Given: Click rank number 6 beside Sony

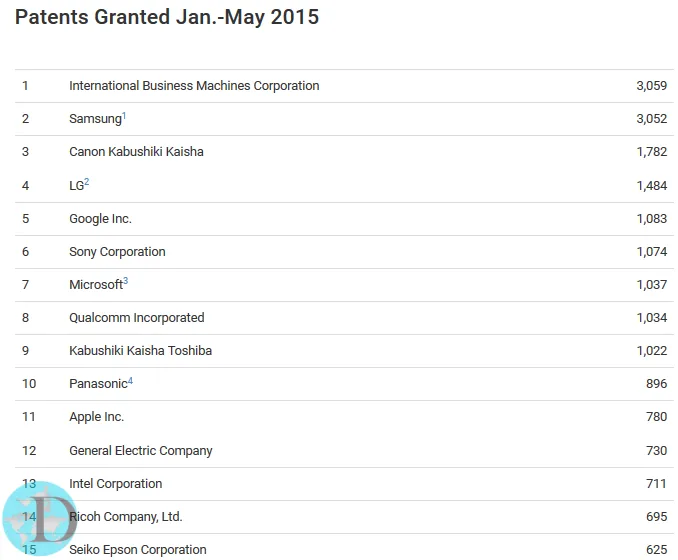Looking at the screenshot, I should coord(26,252).
